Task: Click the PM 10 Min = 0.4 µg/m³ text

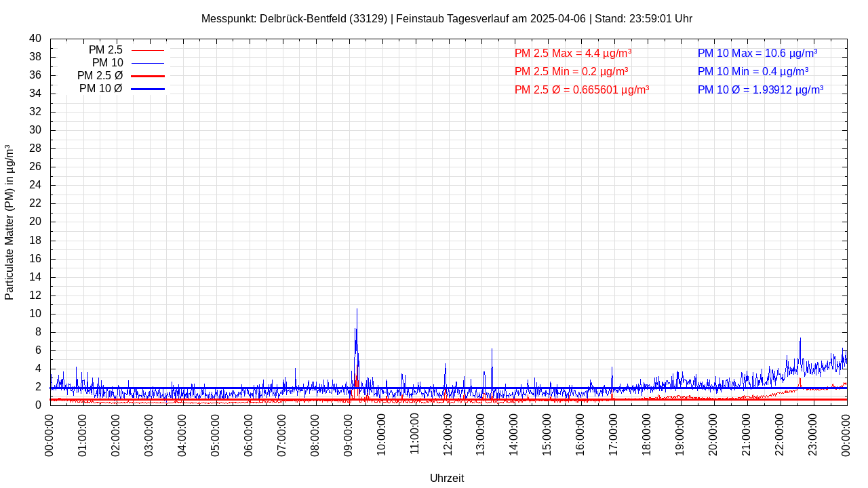Action: (x=753, y=71)
